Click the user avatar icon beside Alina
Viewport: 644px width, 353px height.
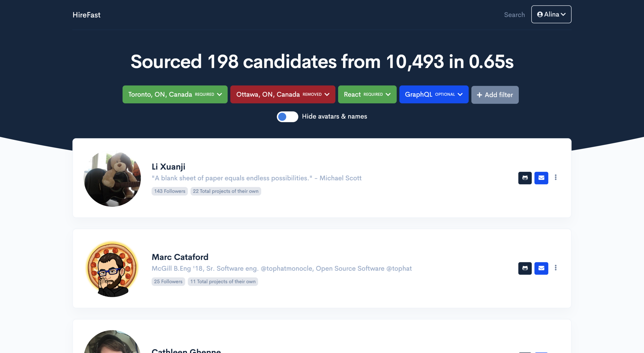pyautogui.click(x=540, y=14)
